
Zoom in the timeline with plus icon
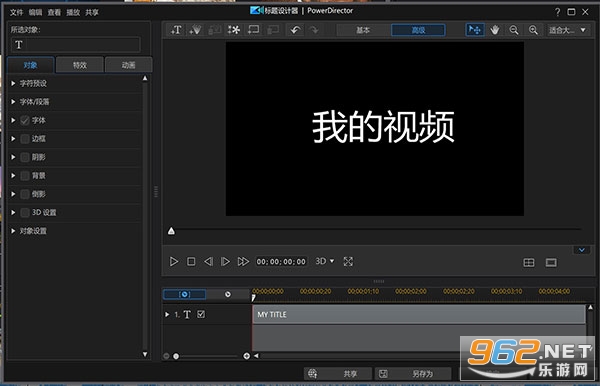pyautogui.click(x=246, y=356)
